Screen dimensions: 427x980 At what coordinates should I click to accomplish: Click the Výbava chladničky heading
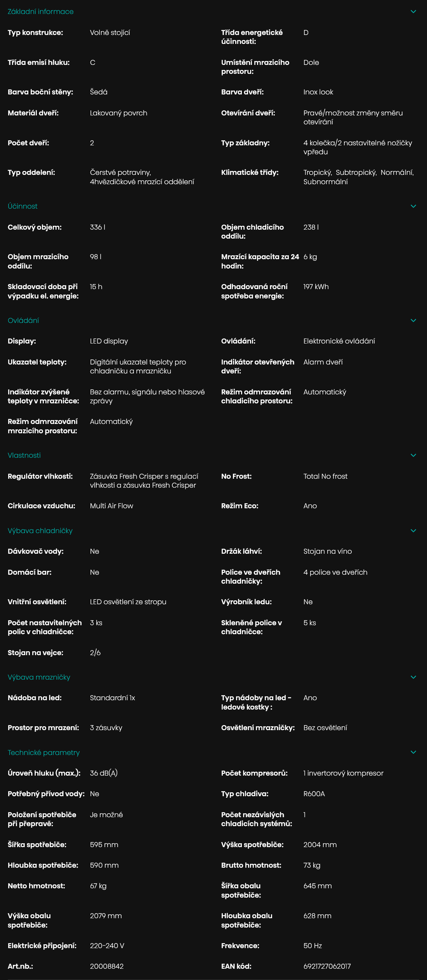40,531
